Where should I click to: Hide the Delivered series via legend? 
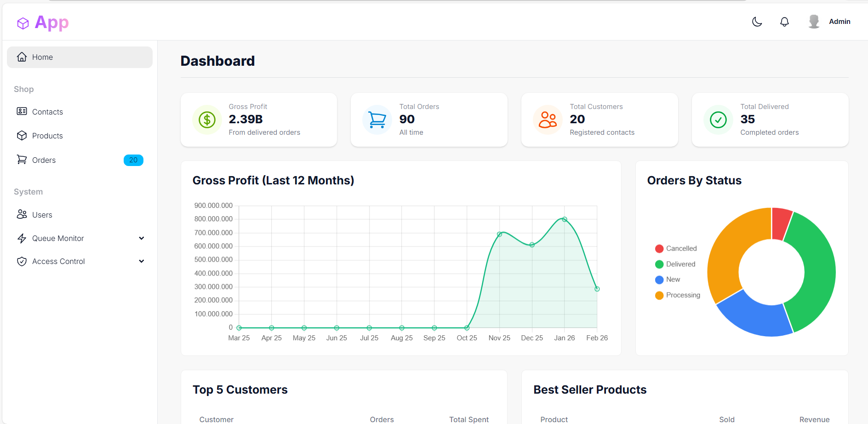(x=675, y=264)
